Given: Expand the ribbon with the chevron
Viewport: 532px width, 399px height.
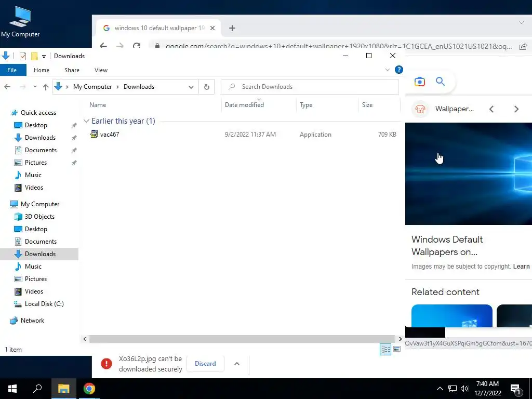Looking at the screenshot, I should click(x=388, y=70).
